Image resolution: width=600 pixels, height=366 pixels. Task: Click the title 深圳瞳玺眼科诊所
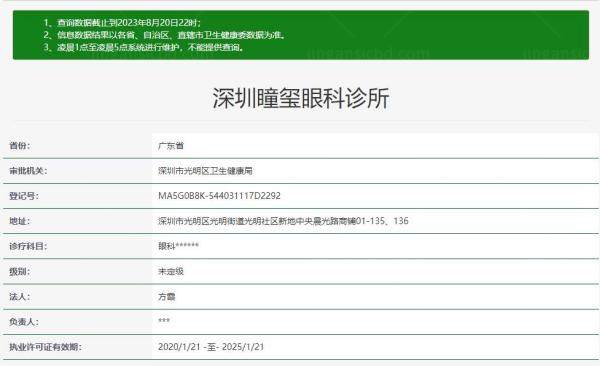tap(301, 98)
